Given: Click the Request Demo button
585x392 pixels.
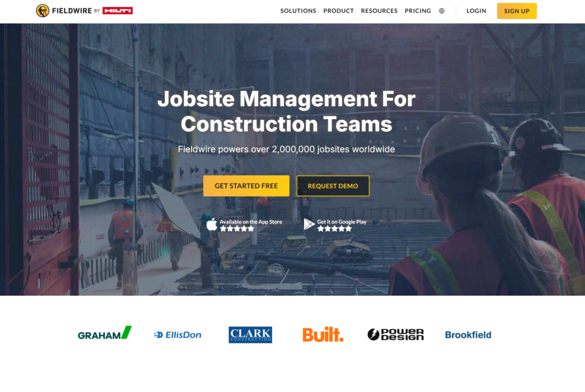Looking at the screenshot, I should [333, 186].
